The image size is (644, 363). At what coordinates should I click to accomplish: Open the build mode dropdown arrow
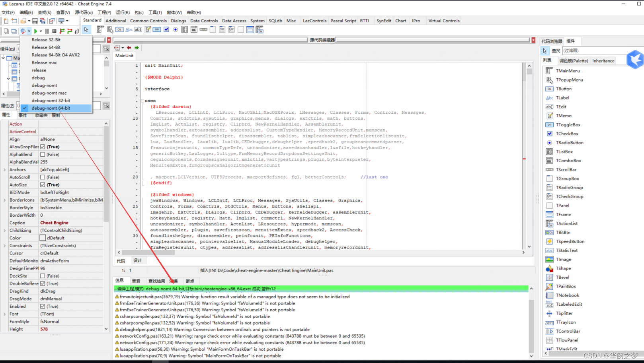29,31
